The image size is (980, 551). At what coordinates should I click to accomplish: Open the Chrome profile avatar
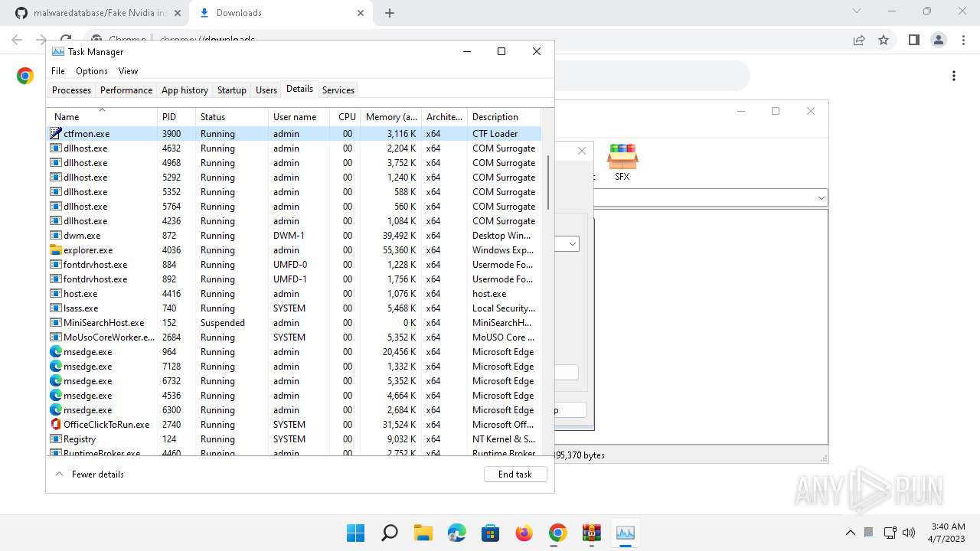click(938, 40)
